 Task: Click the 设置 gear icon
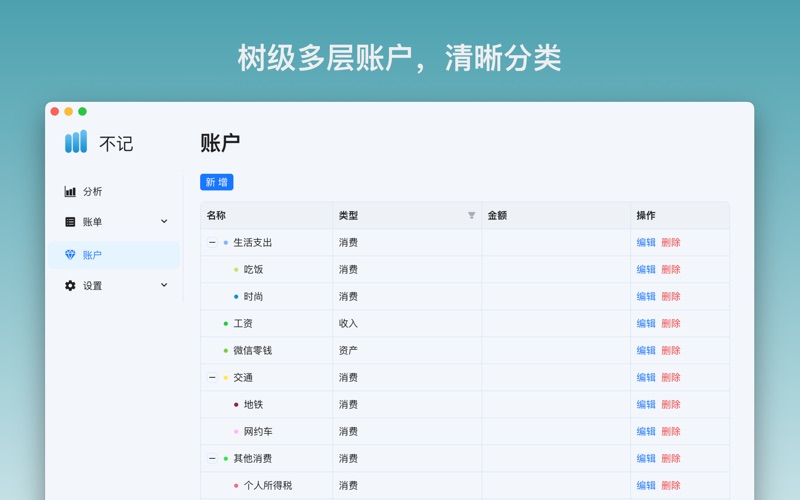pos(70,286)
